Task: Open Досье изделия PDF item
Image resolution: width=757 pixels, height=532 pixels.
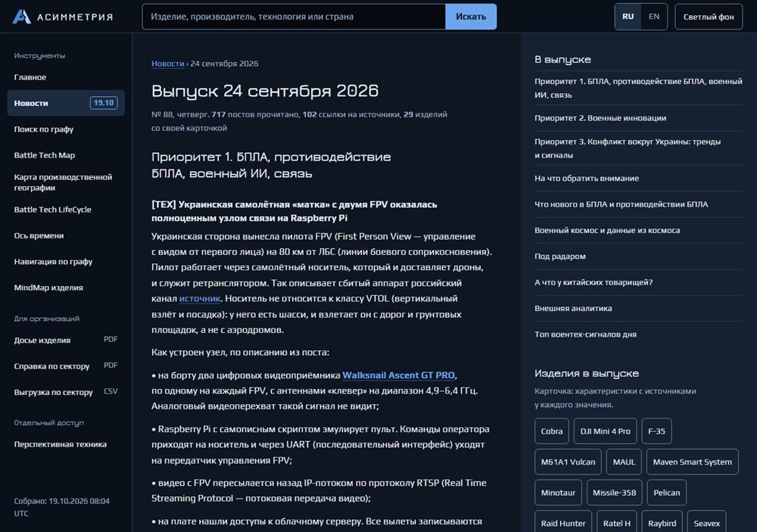Action: (x=66, y=340)
